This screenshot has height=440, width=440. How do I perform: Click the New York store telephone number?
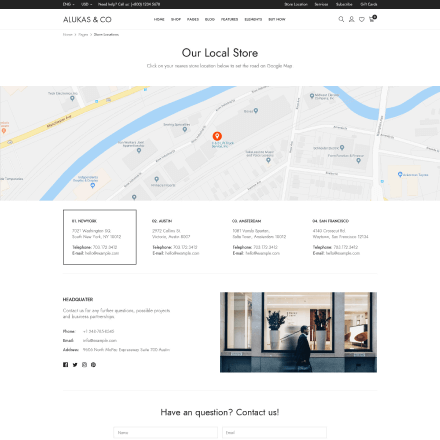pyautogui.click(x=105, y=247)
